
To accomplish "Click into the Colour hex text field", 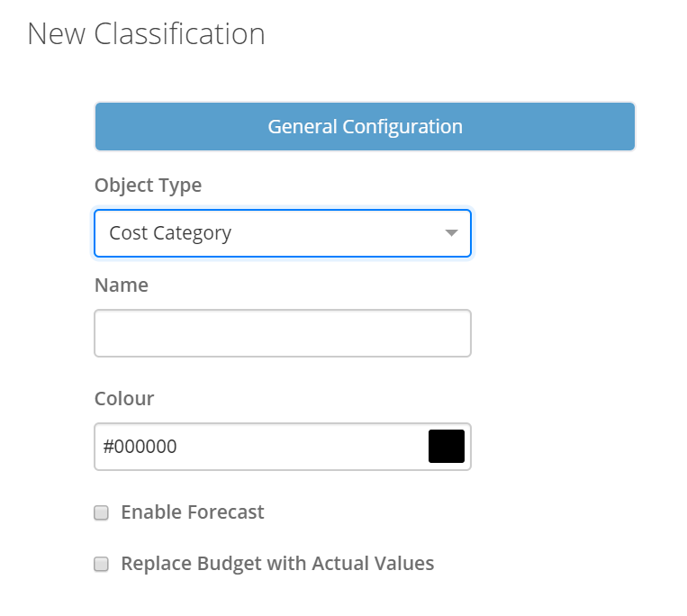I will pos(261,447).
